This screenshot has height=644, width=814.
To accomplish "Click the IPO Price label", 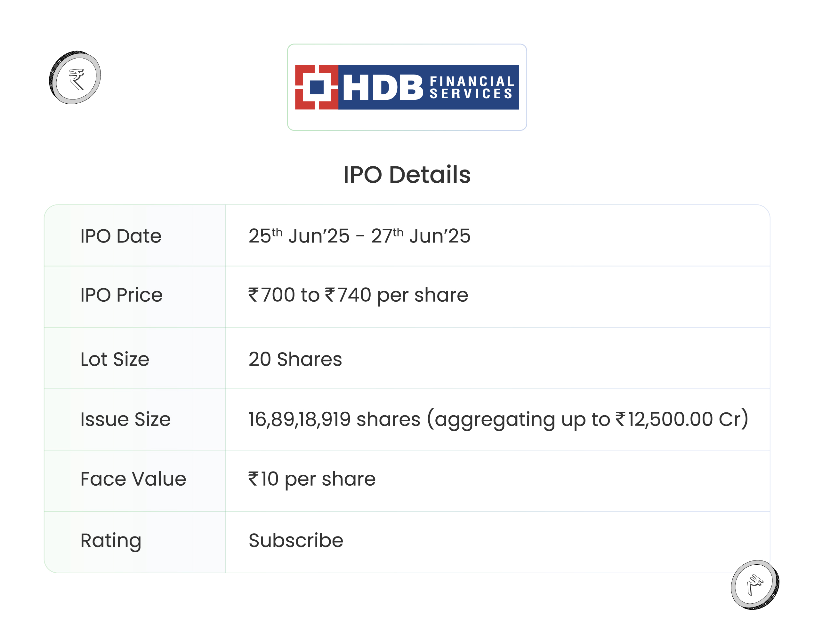I will pyautogui.click(x=121, y=295).
